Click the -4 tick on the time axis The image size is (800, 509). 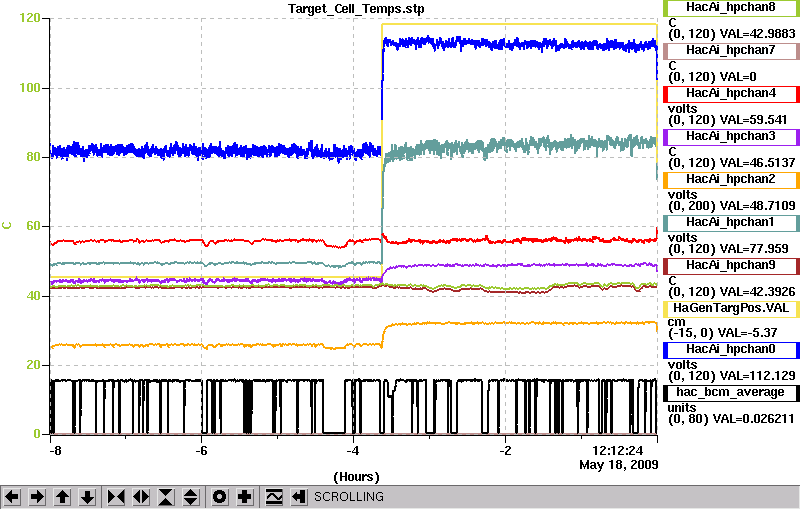tap(353, 451)
